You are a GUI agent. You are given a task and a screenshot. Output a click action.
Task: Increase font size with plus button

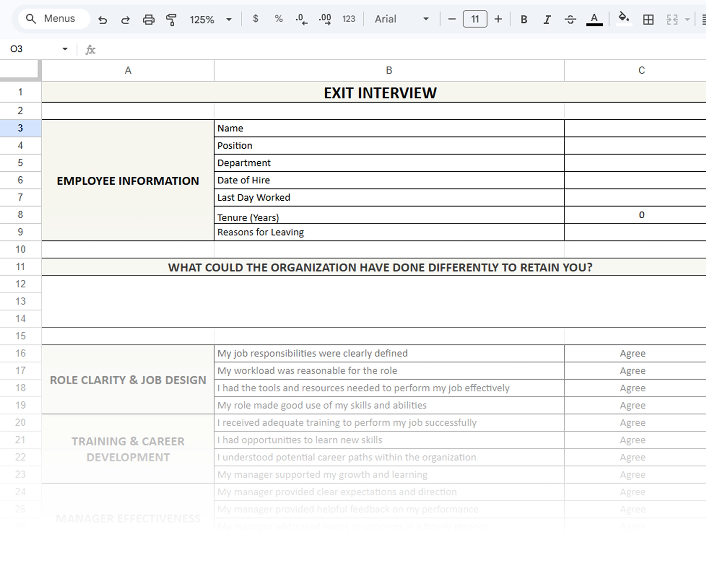click(x=498, y=19)
